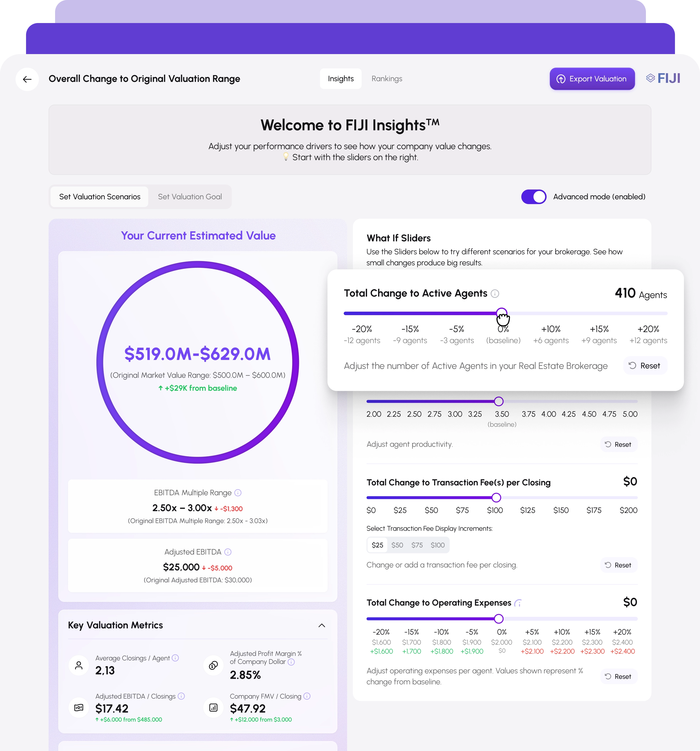Click the cash icon for Adjusted EBITDA / Closings
The image size is (700, 751).
79,707
